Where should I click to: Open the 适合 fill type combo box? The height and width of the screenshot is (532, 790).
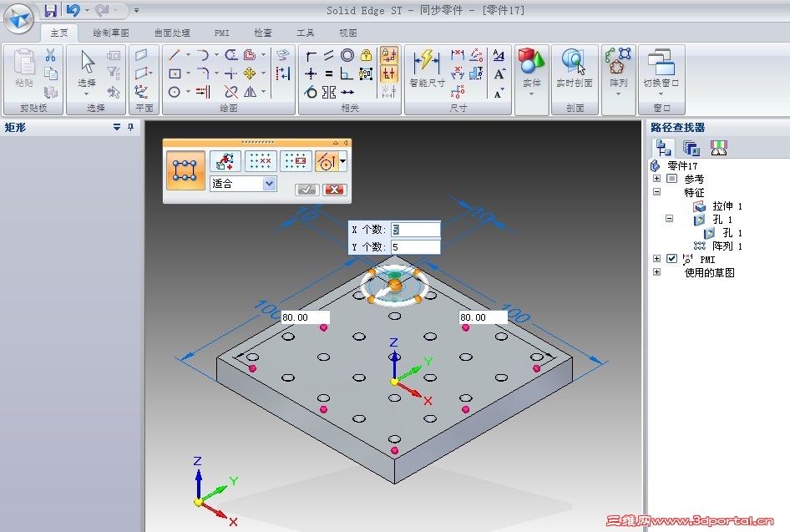pyautogui.click(x=243, y=184)
